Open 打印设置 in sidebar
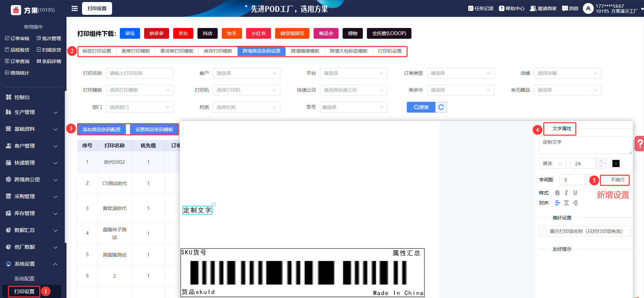Viewport: 644px width, 298px height. (x=24, y=292)
